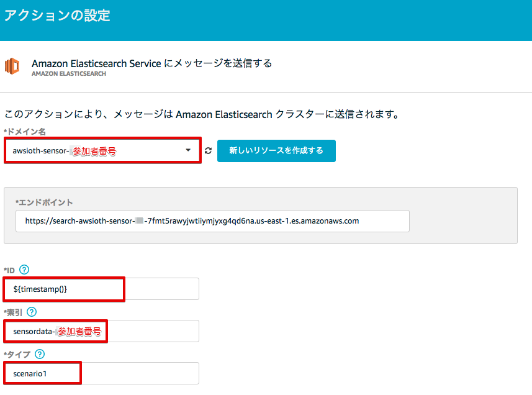The width and height of the screenshot is (532, 395).
Task: Click the 索引 field containing sensordata-
Action: pyautogui.click(x=101, y=331)
